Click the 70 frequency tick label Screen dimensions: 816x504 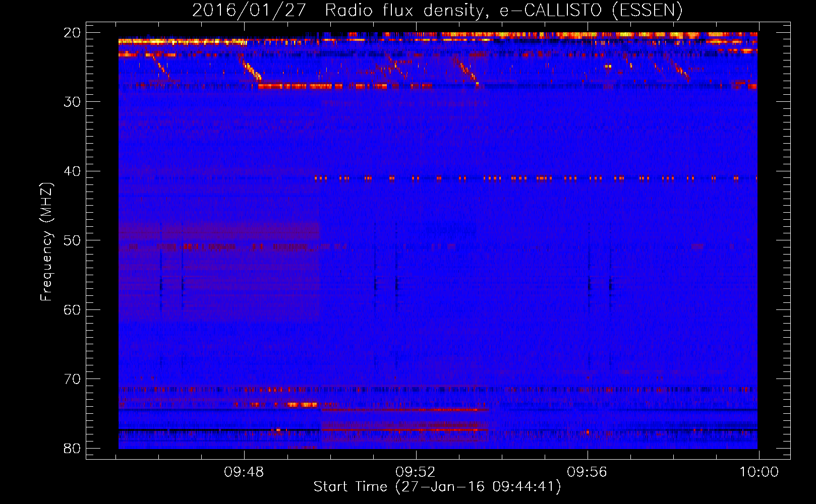point(72,379)
